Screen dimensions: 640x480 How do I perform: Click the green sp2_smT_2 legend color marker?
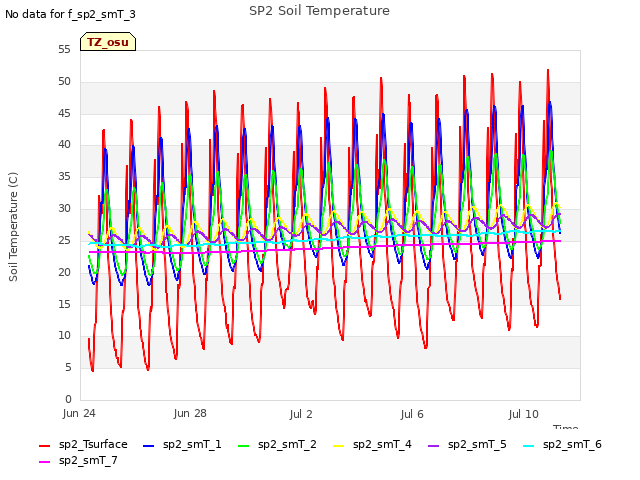point(243,446)
